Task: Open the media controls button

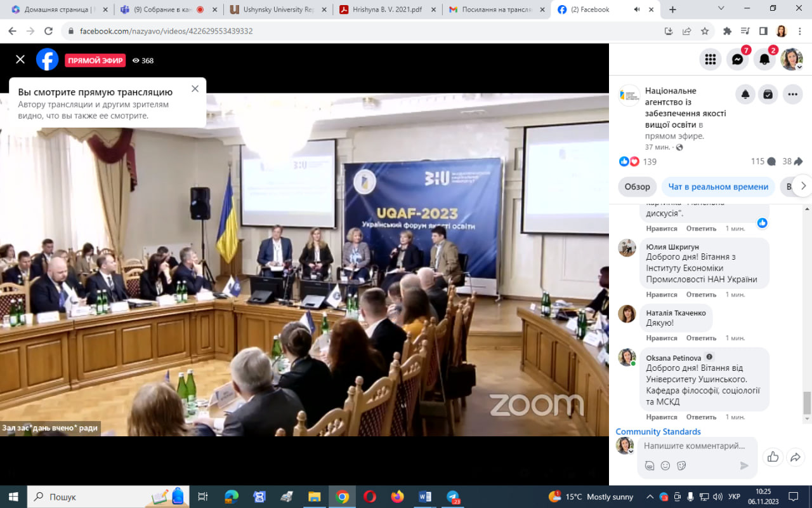Action: (x=745, y=31)
